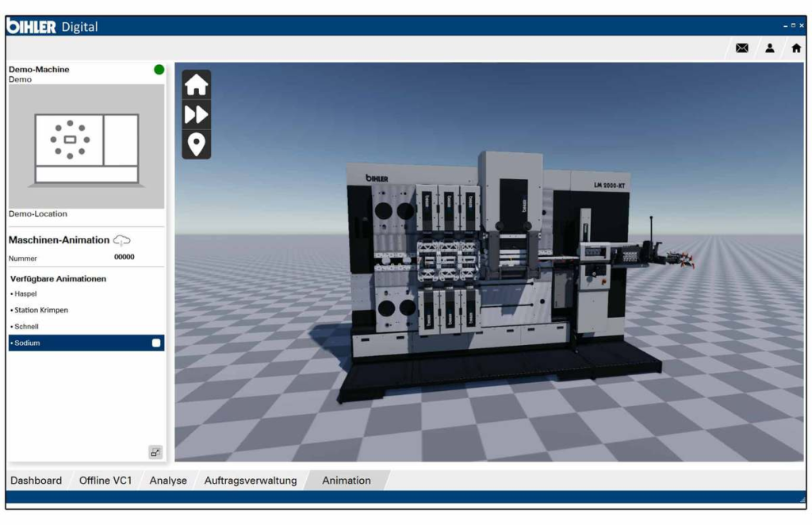Click the Animation tab

347,481
